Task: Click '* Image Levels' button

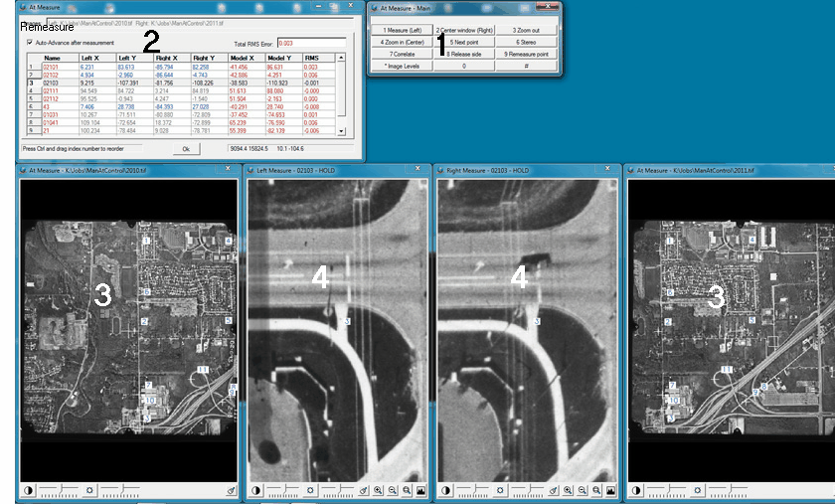Action: click(402, 66)
